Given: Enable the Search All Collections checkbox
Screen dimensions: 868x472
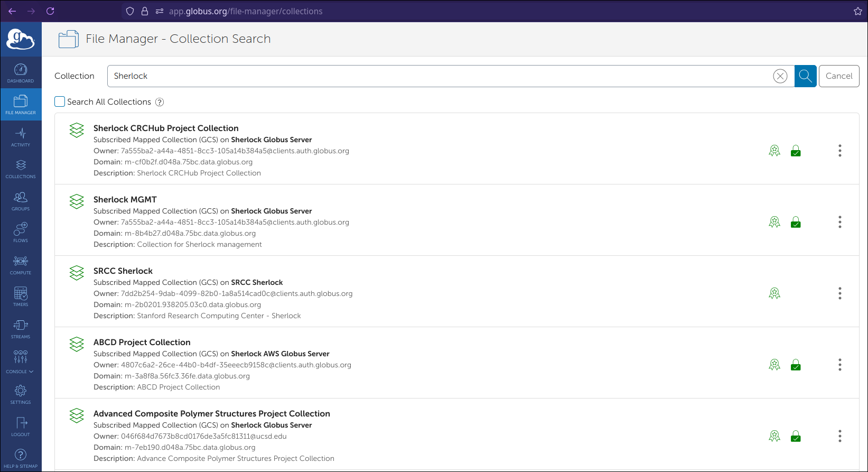Looking at the screenshot, I should click(x=60, y=101).
